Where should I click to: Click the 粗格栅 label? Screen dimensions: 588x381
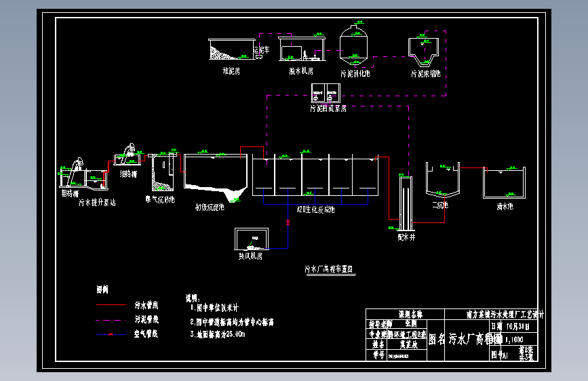point(70,193)
